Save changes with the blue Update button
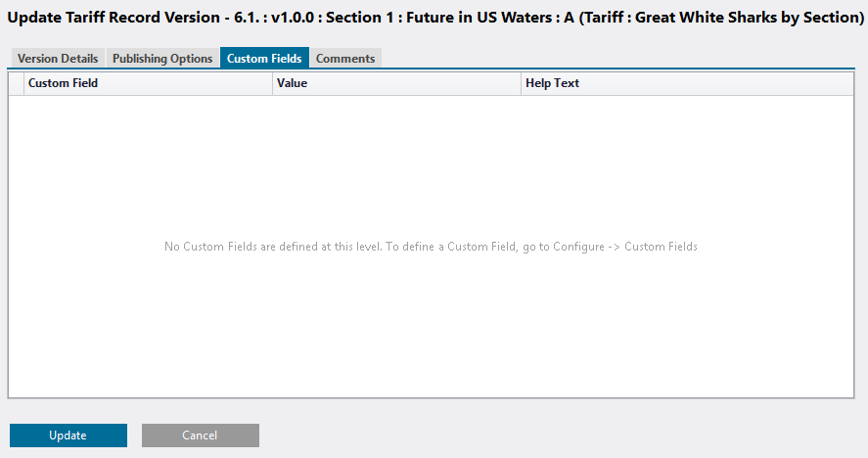Viewport: 868px width, 458px height. pos(69,435)
